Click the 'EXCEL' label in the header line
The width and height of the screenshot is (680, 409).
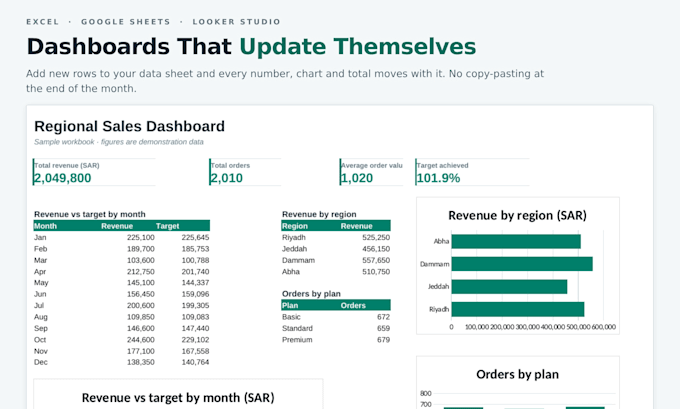coord(42,22)
